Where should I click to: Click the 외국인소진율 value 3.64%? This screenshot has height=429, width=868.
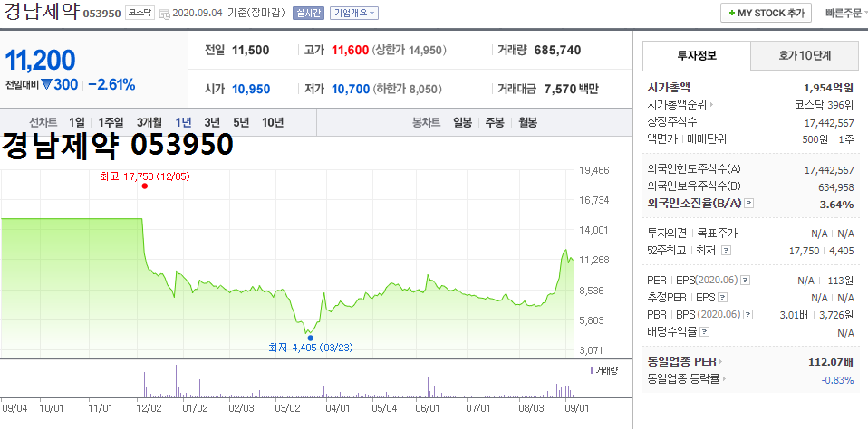click(x=836, y=204)
